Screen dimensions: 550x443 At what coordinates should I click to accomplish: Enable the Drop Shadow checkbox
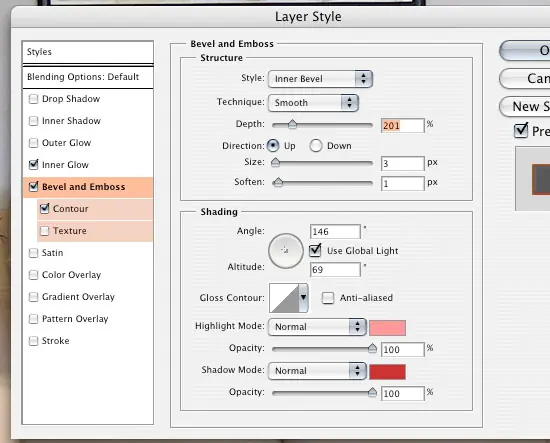[x=33, y=99]
